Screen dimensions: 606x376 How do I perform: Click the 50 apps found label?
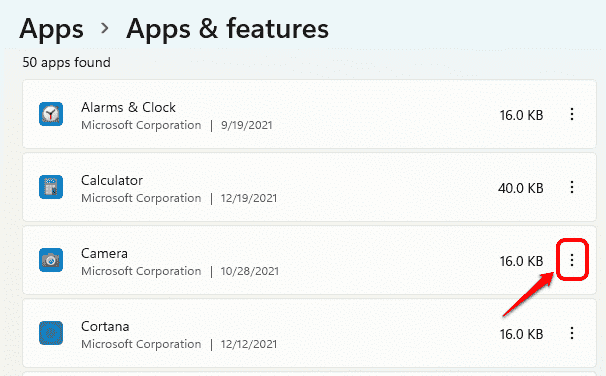(x=66, y=63)
